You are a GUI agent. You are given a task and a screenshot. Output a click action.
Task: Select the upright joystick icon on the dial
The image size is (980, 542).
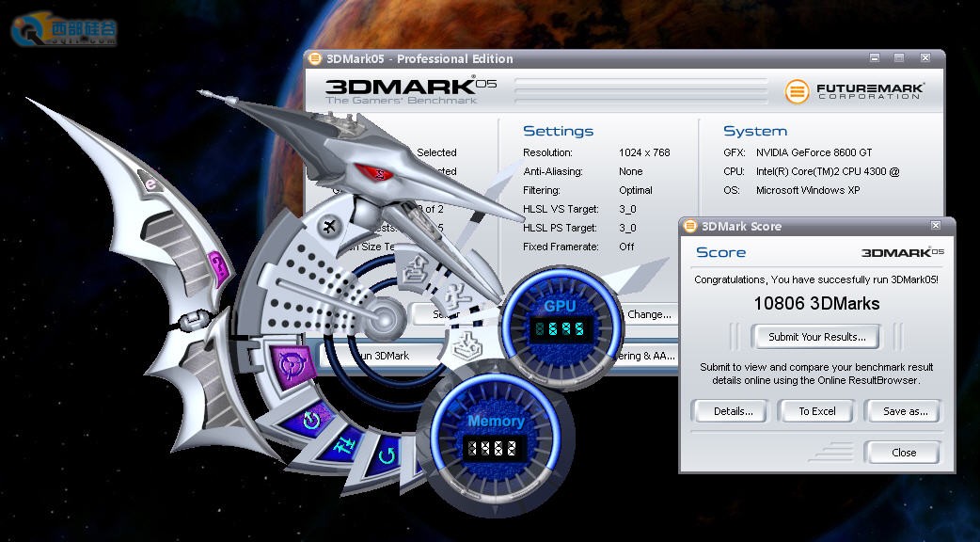coord(414,268)
